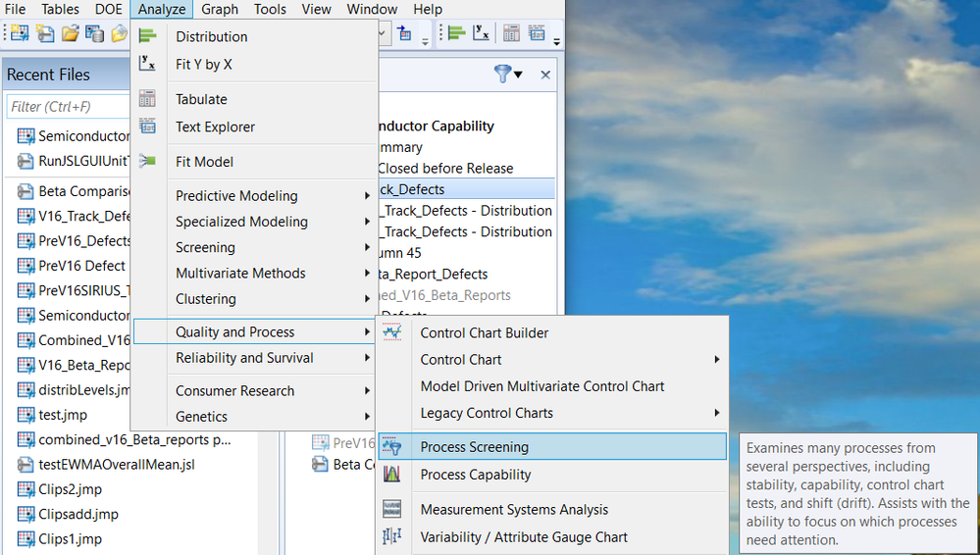Screen dimensions: 980x555
Task: Select Quality and Process menu entry
Action: click(254, 331)
